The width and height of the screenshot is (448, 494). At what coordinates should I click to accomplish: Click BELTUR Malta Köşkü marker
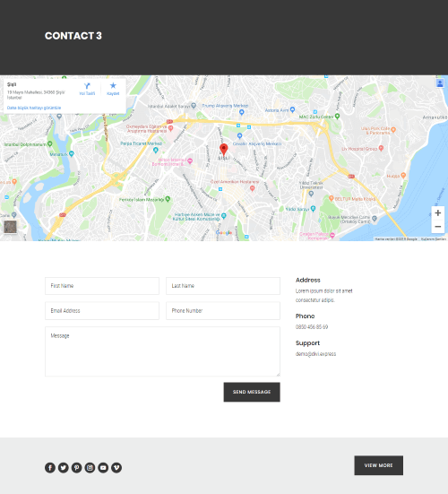[331, 198]
